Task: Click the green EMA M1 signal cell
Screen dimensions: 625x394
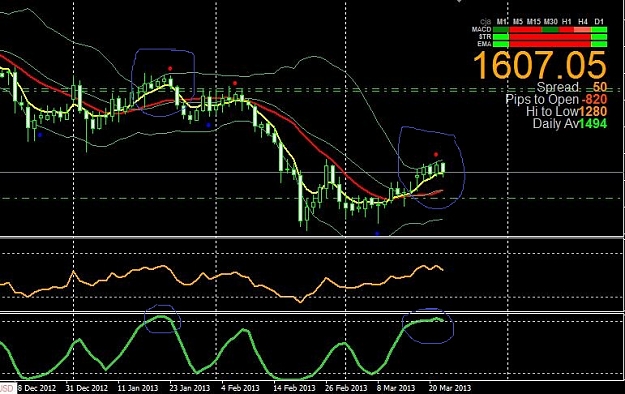Action: [501, 44]
